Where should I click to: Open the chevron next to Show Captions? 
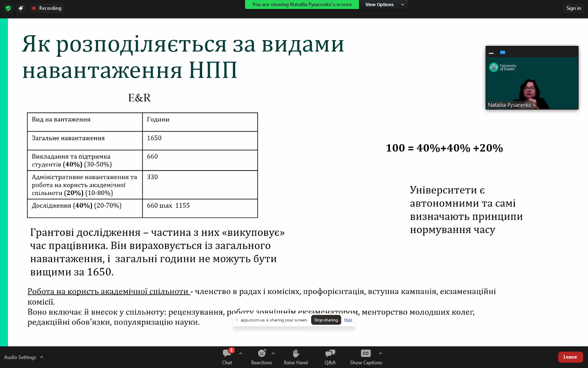(381, 353)
